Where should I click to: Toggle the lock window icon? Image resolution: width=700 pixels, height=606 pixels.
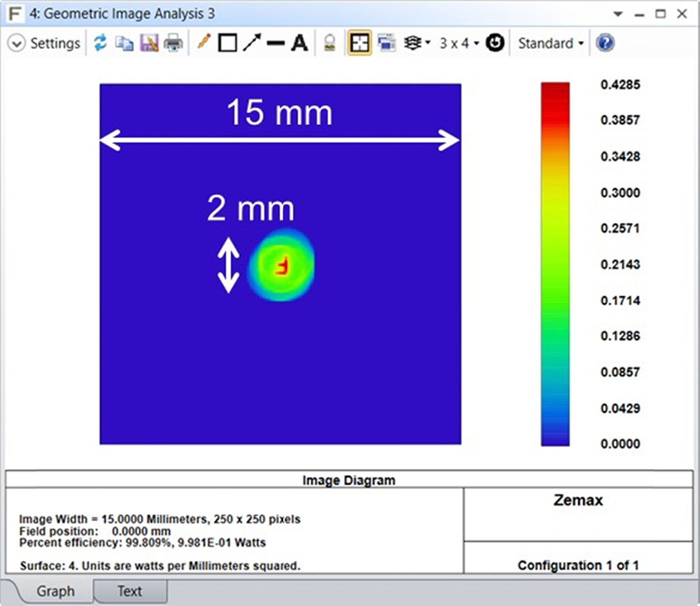click(329, 43)
